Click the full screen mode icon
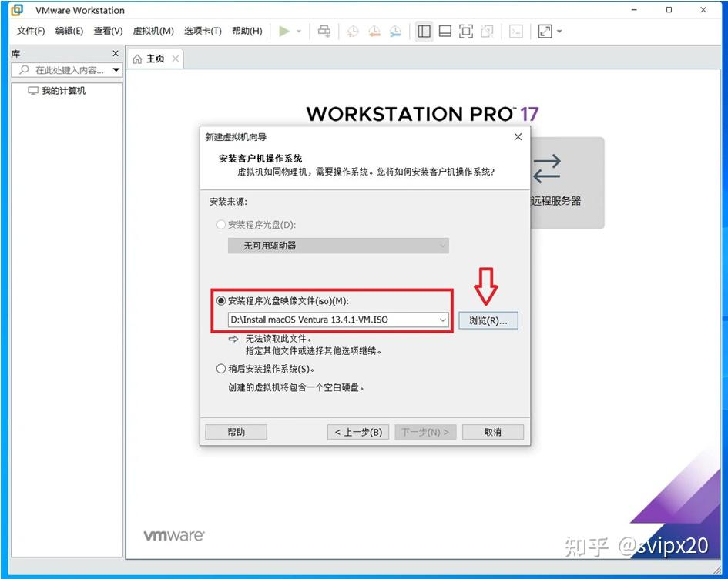 point(465,31)
